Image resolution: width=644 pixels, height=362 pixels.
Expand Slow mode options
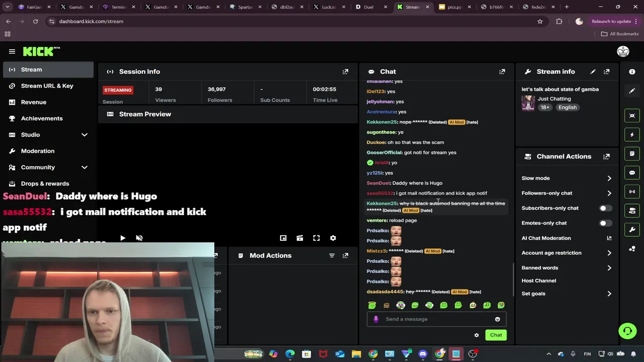609,178
